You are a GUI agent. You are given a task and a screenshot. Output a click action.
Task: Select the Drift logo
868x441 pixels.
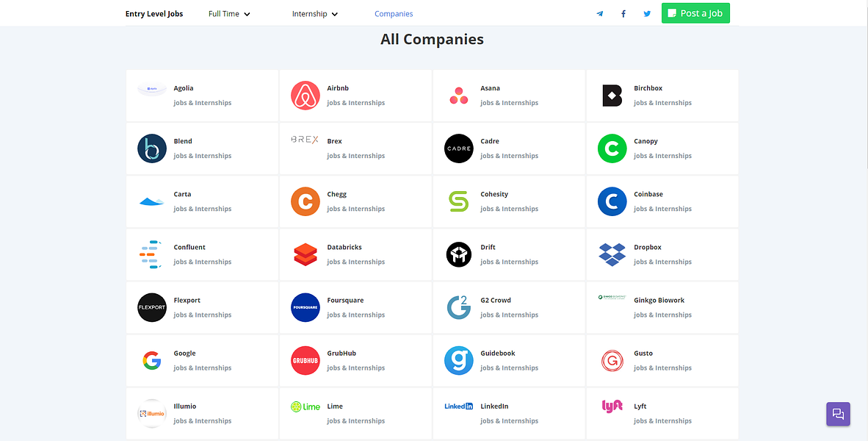[x=458, y=255]
